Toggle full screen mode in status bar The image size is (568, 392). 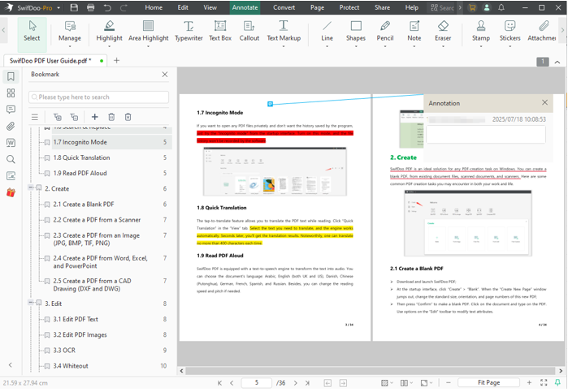pos(544,382)
